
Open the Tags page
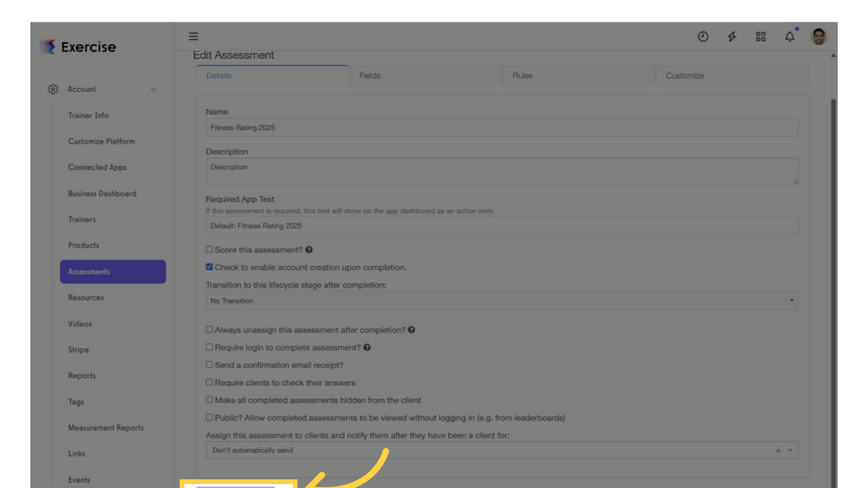76,402
